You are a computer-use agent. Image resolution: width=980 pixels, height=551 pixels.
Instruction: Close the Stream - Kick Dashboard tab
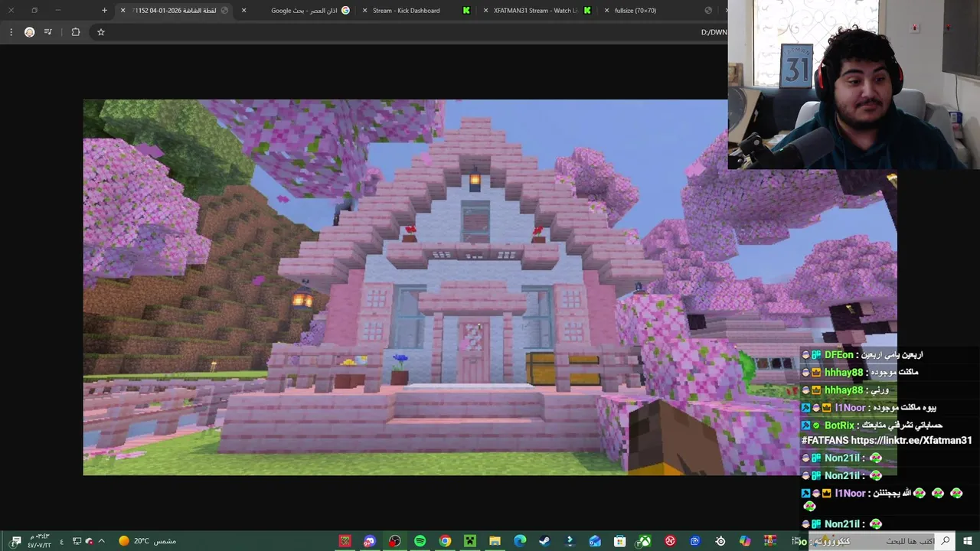click(364, 11)
